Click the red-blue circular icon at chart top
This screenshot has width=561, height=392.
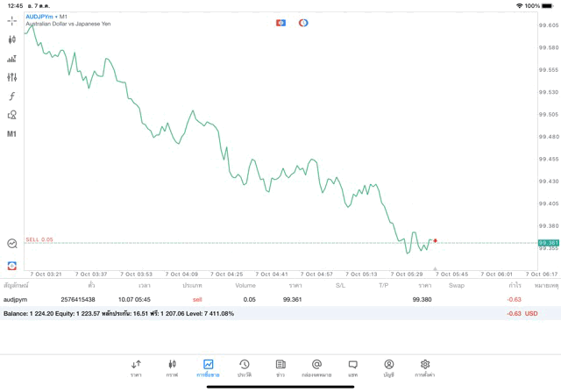[303, 22]
